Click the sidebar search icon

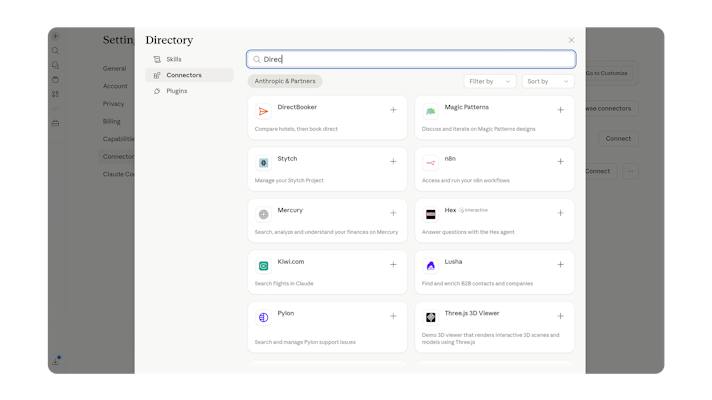(x=55, y=51)
